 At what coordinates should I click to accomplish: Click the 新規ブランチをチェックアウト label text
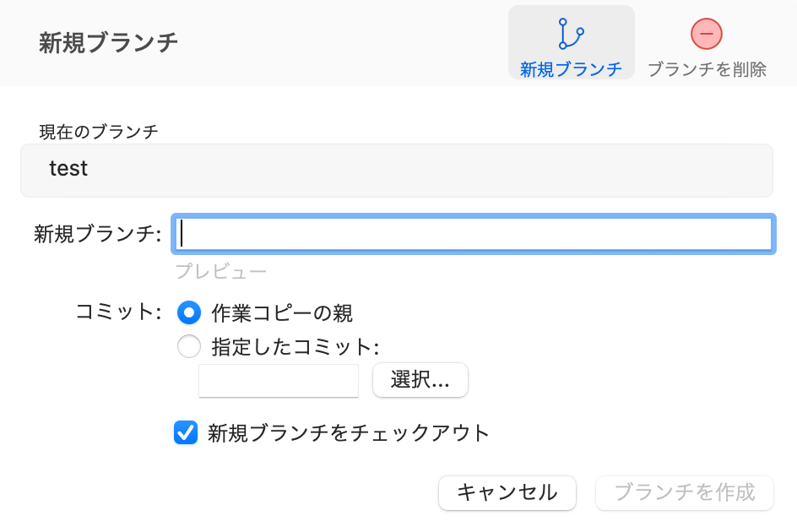coord(349,433)
